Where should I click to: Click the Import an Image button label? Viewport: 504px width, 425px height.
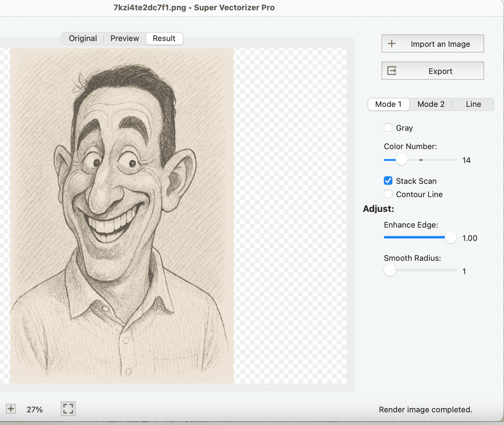pyautogui.click(x=440, y=44)
